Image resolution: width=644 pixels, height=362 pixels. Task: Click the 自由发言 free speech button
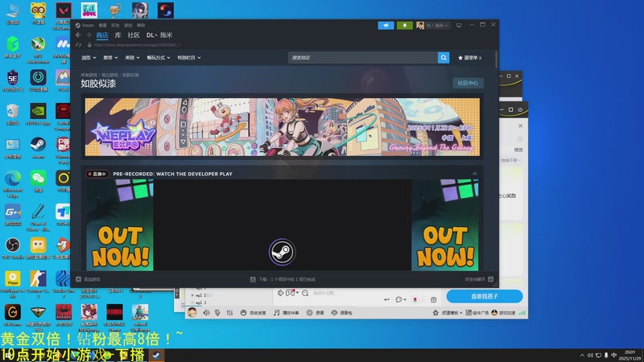pyautogui.click(x=253, y=313)
